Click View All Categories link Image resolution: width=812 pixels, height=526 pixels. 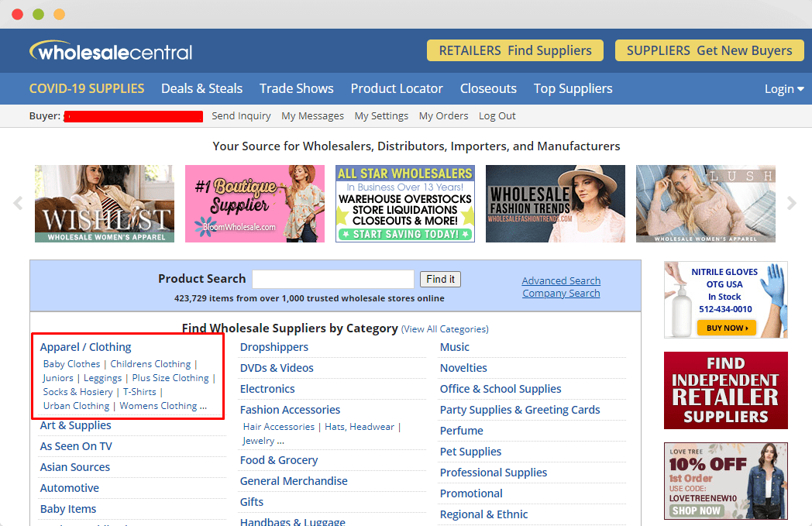pos(445,329)
